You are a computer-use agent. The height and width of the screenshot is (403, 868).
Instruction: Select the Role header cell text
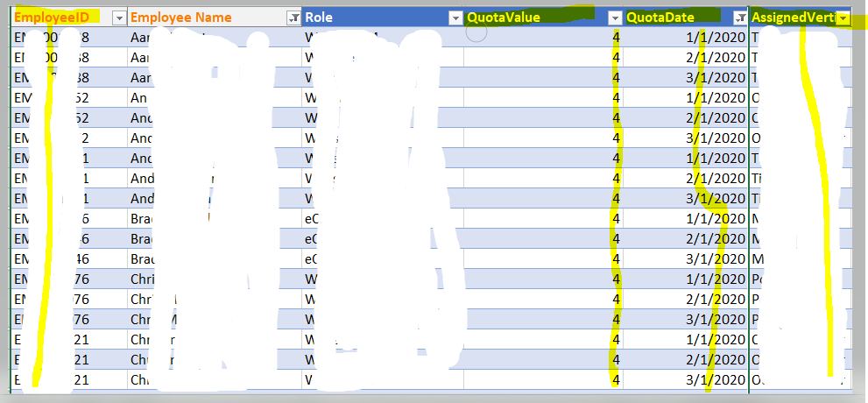point(319,18)
